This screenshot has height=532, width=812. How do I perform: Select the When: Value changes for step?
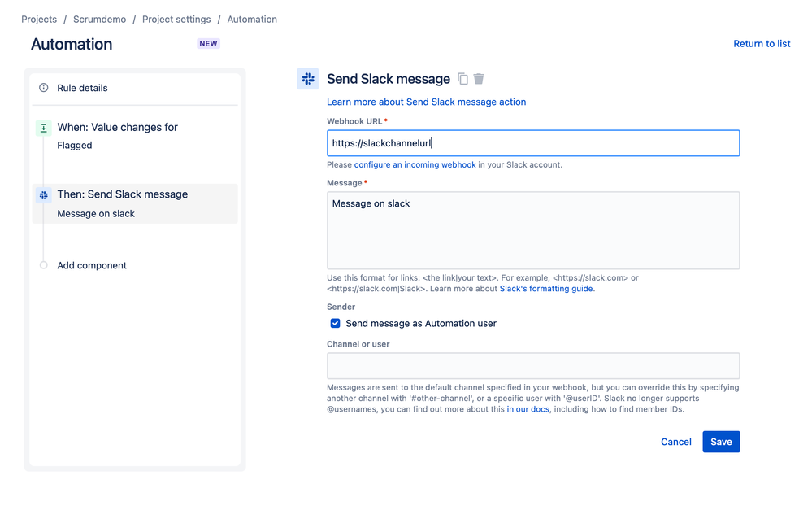(x=117, y=128)
